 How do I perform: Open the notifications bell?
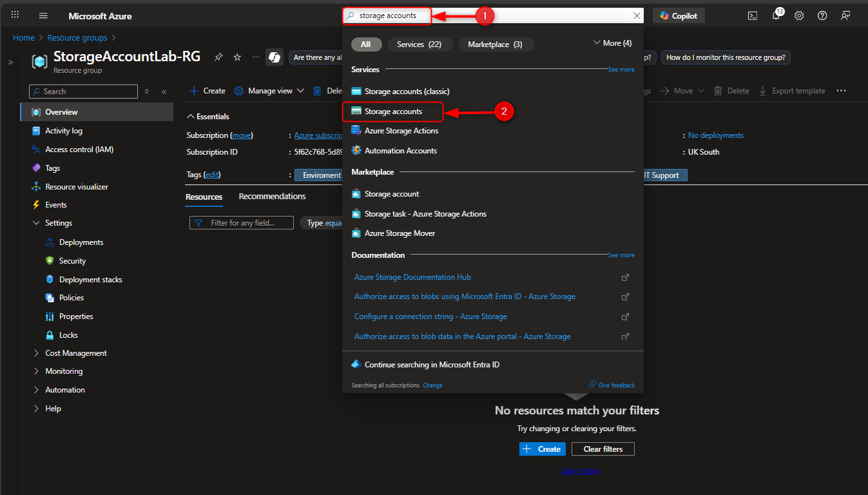click(x=775, y=15)
